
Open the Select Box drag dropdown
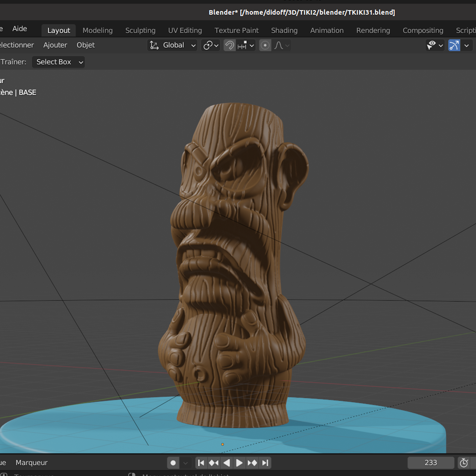58,62
